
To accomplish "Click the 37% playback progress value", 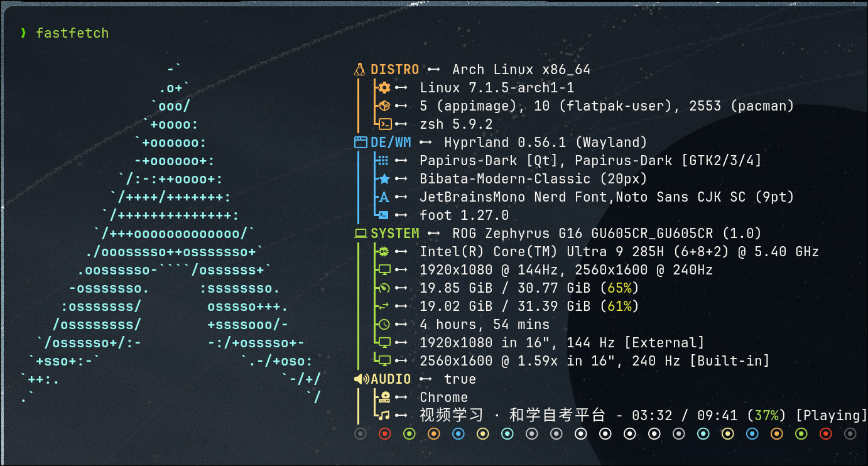I will [x=766, y=416].
